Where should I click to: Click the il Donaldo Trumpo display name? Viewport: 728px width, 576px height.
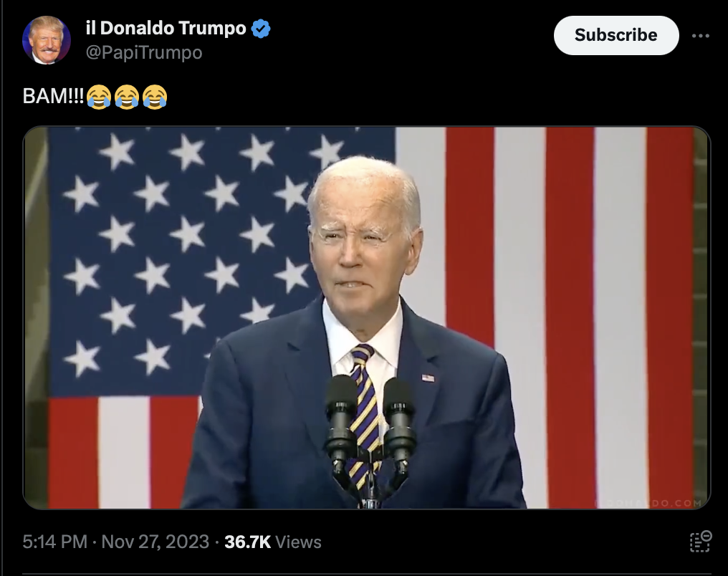166,29
